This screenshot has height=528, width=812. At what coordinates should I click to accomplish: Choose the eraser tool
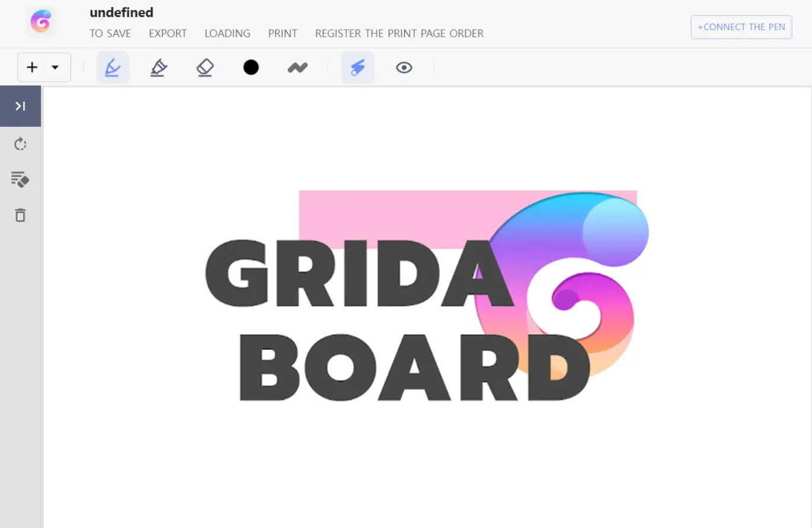[x=204, y=68]
